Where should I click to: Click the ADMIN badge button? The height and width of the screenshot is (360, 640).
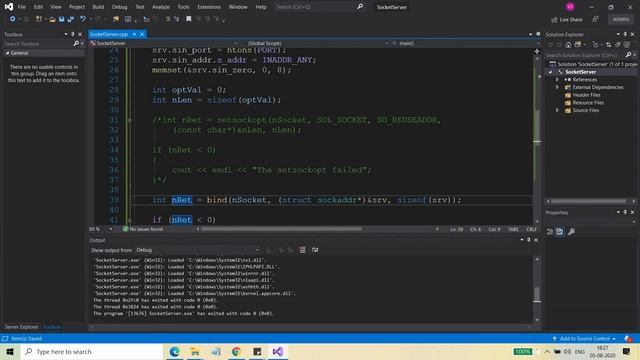pyautogui.click(x=620, y=19)
